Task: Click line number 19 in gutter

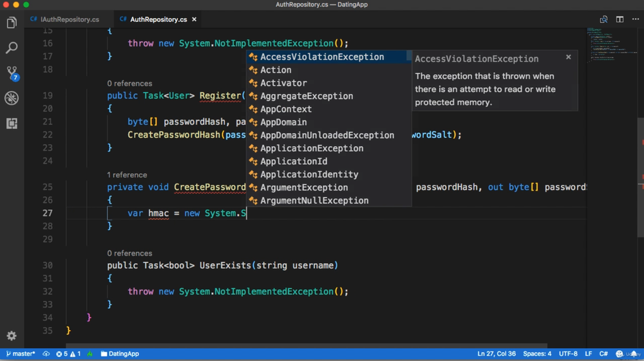Action: (48, 96)
